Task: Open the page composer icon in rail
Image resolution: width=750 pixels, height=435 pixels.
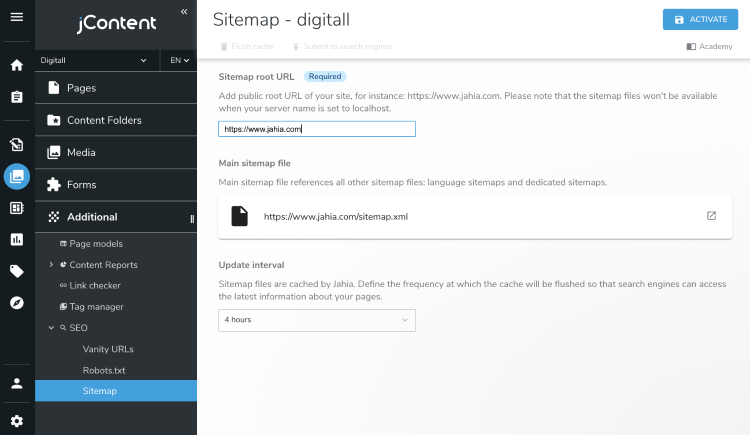Action: (17, 145)
